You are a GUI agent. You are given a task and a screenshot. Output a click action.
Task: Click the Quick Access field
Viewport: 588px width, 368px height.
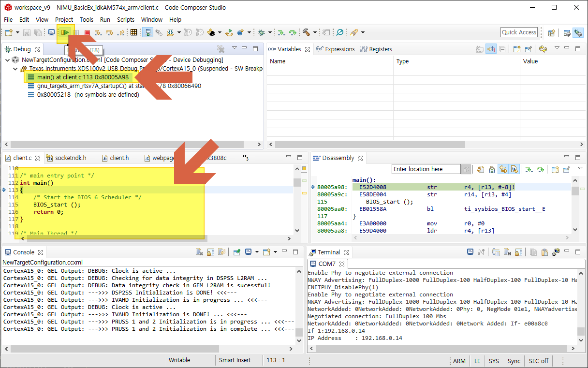click(519, 32)
